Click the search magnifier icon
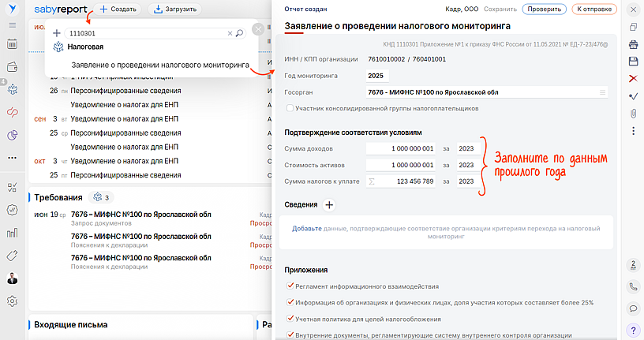The height and width of the screenshot is (340, 644). (240, 34)
